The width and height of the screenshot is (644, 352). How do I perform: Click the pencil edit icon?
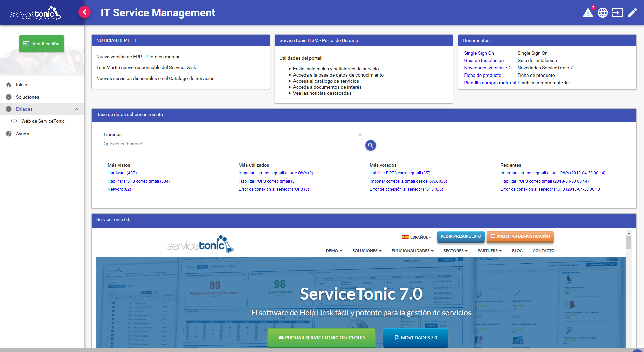coord(632,13)
